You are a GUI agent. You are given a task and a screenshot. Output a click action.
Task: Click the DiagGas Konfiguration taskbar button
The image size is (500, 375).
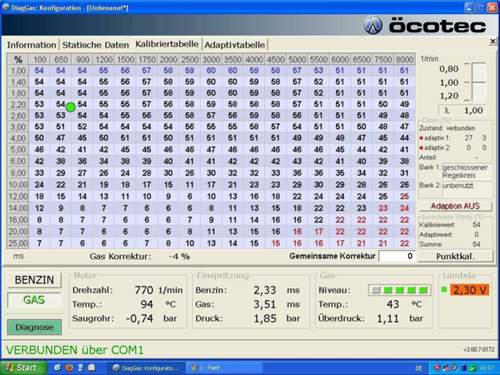[146, 368]
